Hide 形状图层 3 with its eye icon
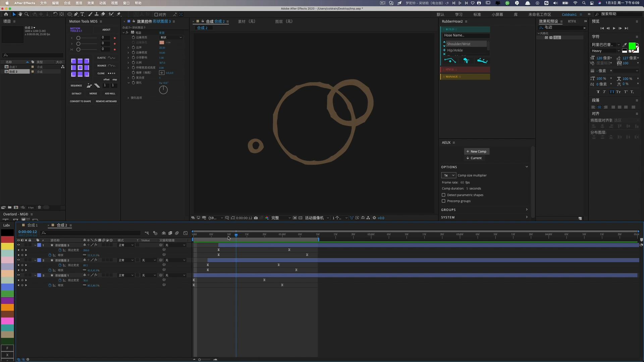This screenshot has height=362, width=644. tap(18, 245)
